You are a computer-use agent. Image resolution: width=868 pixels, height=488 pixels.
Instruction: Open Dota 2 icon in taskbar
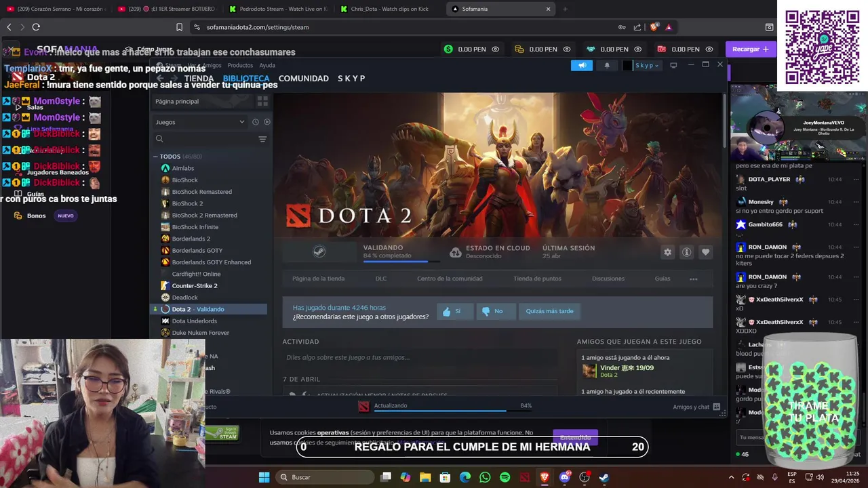(x=525, y=477)
